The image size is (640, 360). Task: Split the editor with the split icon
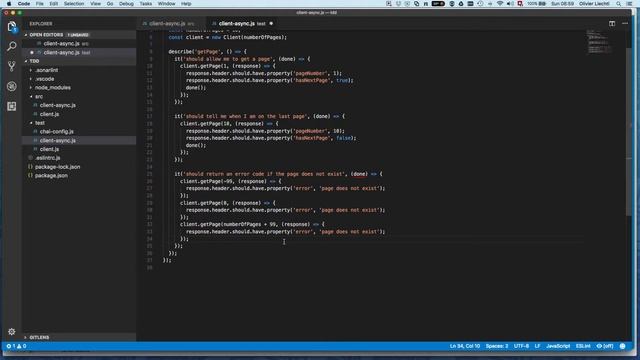click(x=612, y=24)
